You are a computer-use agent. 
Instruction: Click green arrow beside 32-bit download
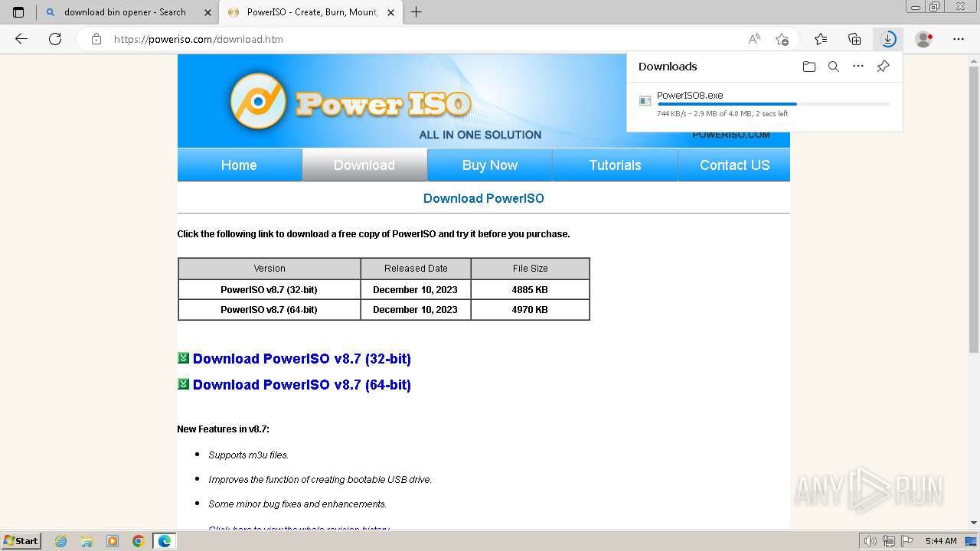coord(183,358)
